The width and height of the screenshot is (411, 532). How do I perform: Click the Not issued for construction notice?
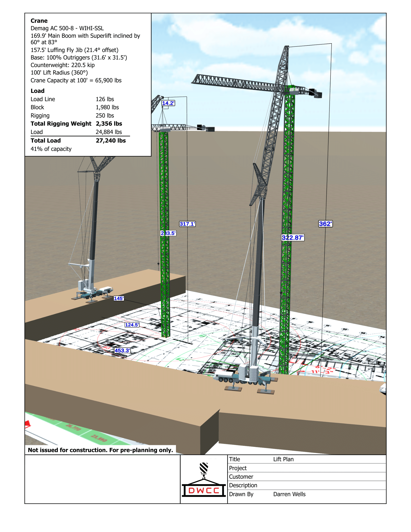pyautogui.click(x=100, y=450)
